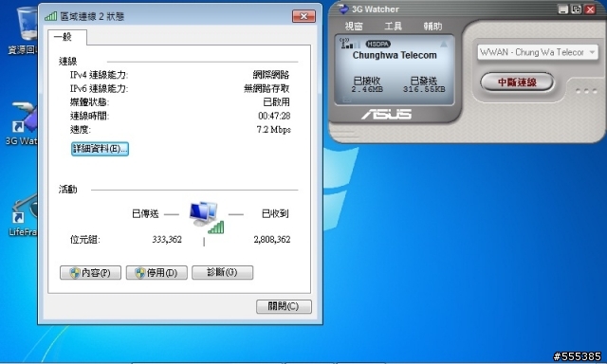607x364 pixels.
Task: Click the 已啟用 media state value
Action: pyautogui.click(x=276, y=102)
